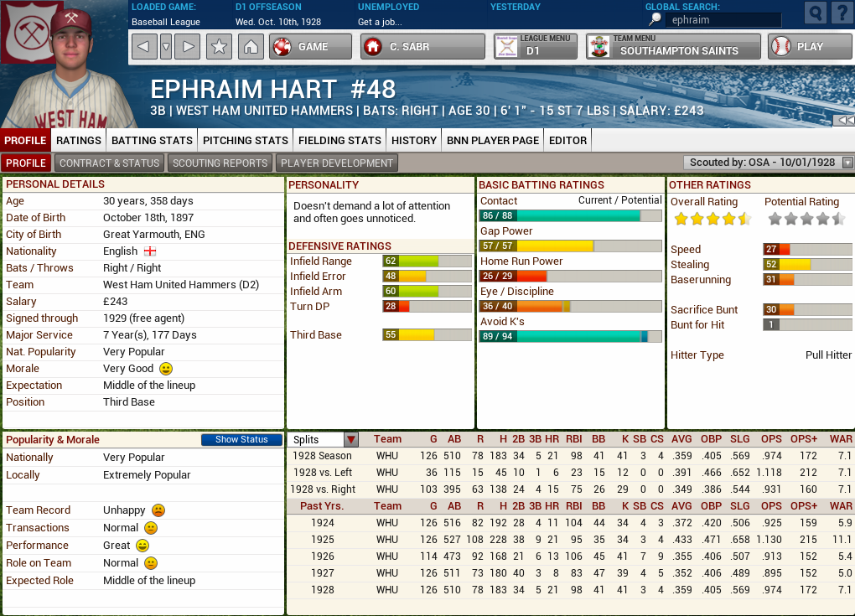This screenshot has width=855, height=616.
Task: Switch to the PITCHING STATS tab
Action: [246, 140]
